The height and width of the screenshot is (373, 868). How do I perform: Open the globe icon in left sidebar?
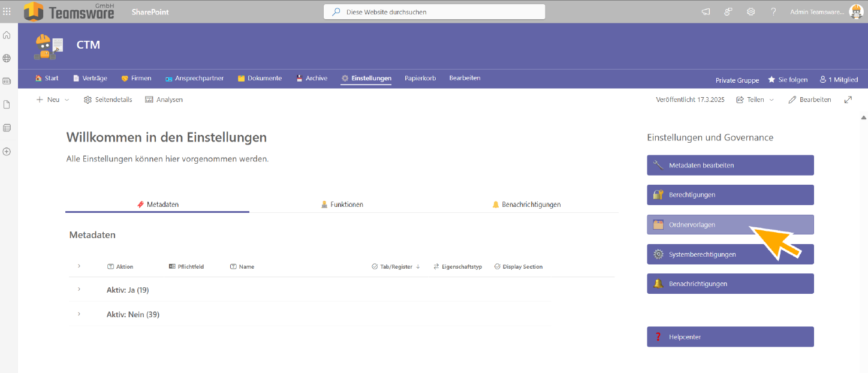[x=7, y=58]
